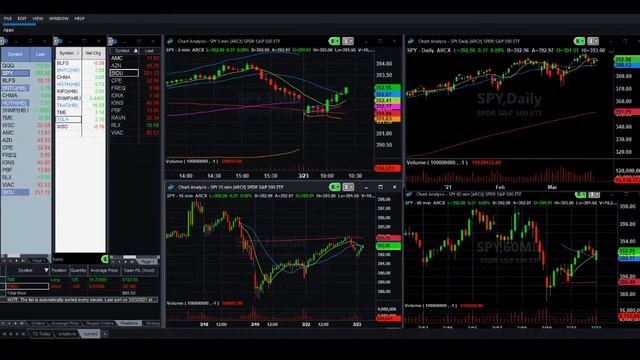Click the Chart Analysis icon of the SPY 15 min window

171,187
